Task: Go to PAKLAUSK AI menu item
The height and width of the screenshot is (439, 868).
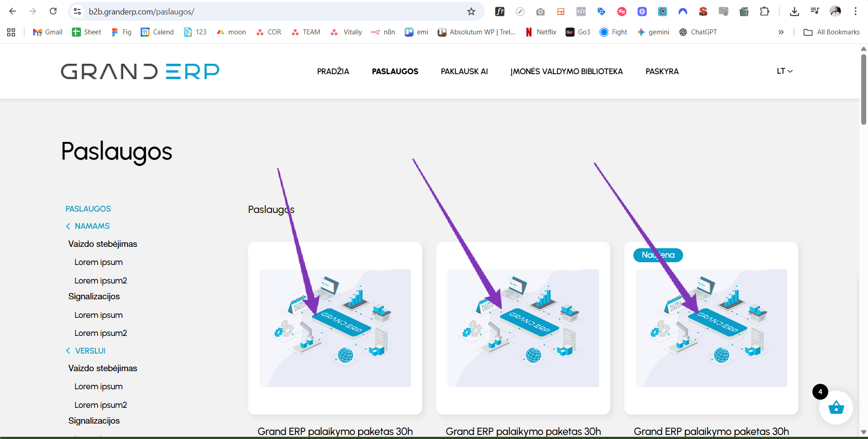Action: (x=464, y=71)
